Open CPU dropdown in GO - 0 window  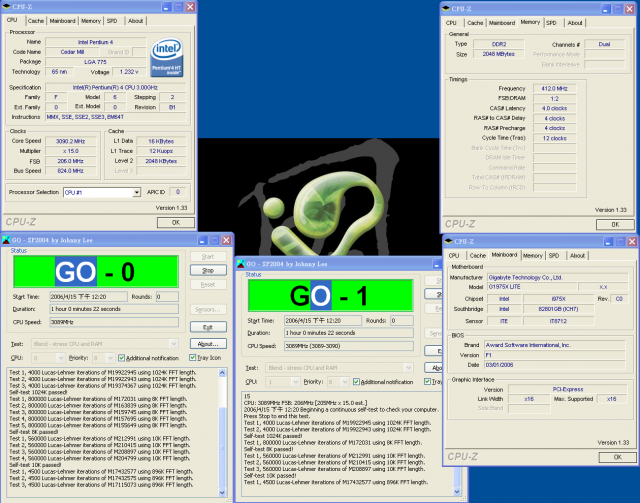click(x=61, y=358)
